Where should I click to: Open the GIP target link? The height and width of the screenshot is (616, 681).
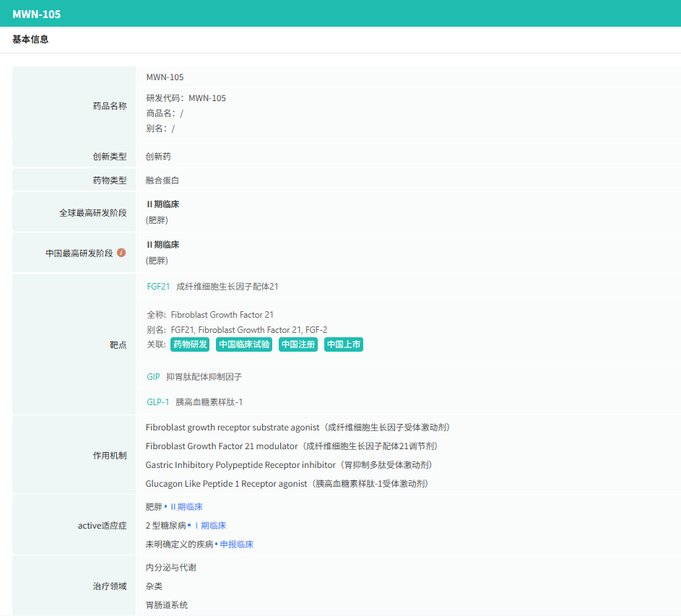click(x=153, y=377)
